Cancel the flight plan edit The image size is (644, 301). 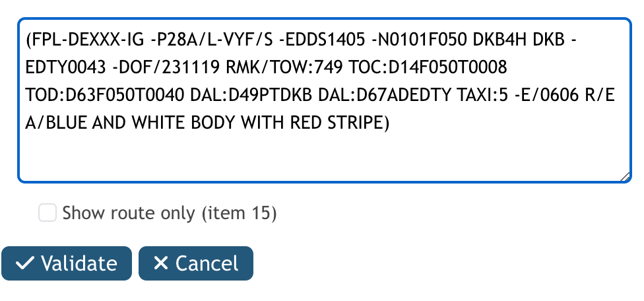[196, 263]
